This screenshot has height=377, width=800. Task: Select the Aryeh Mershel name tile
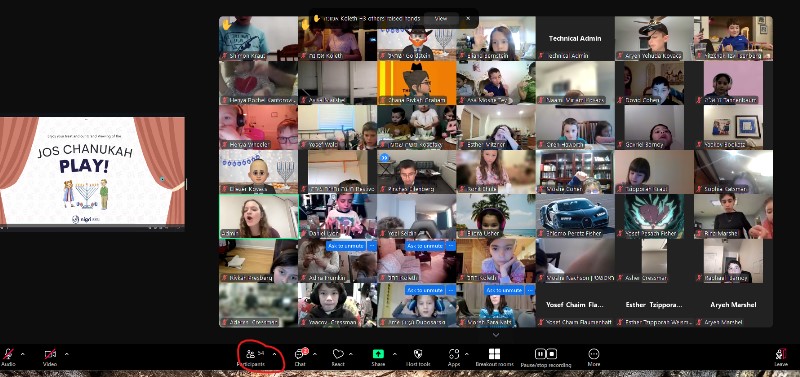(733, 305)
